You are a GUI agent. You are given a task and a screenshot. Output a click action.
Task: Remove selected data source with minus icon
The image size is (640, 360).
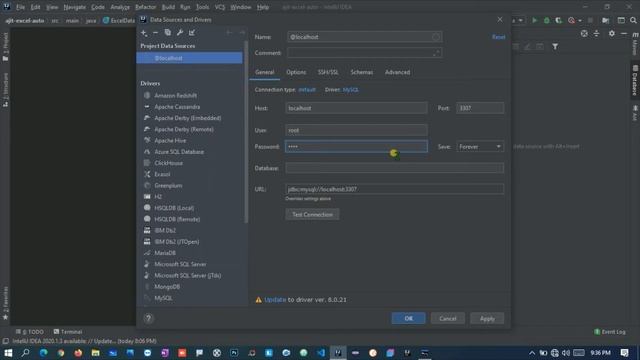coord(156,33)
